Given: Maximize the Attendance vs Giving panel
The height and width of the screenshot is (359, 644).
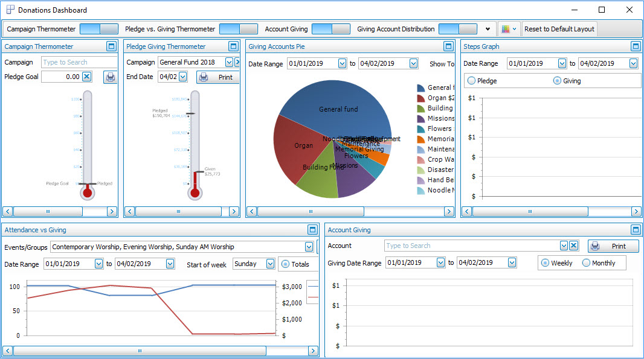Looking at the screenshot, I should (312, 229).
